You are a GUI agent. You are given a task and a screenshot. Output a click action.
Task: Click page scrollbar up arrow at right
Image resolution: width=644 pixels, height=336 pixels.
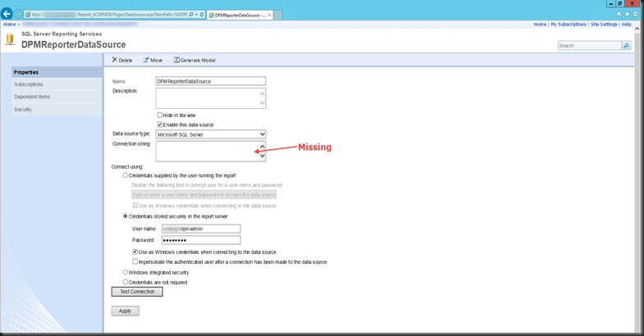click(637, 29)
